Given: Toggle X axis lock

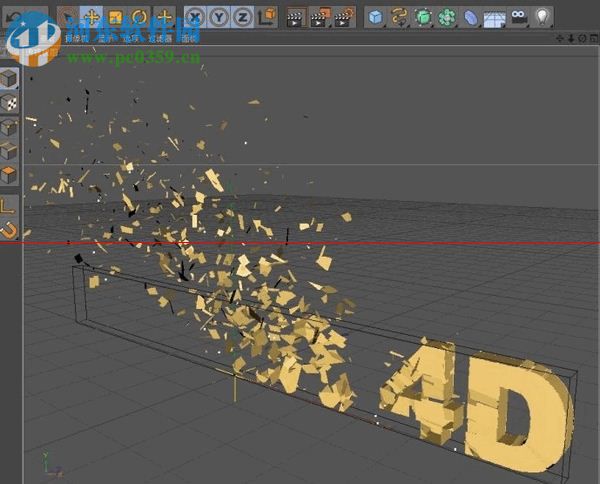Looking at the screenshot, I should 195,18.
